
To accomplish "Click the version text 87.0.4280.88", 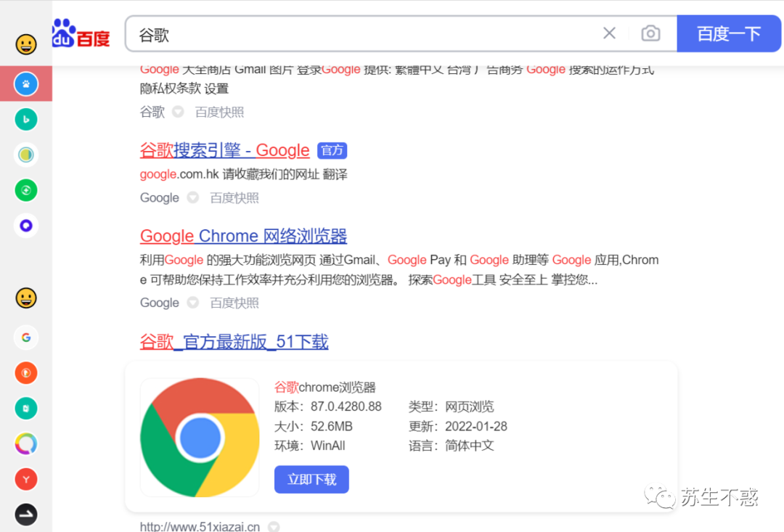I will click(x=346, y=406).
